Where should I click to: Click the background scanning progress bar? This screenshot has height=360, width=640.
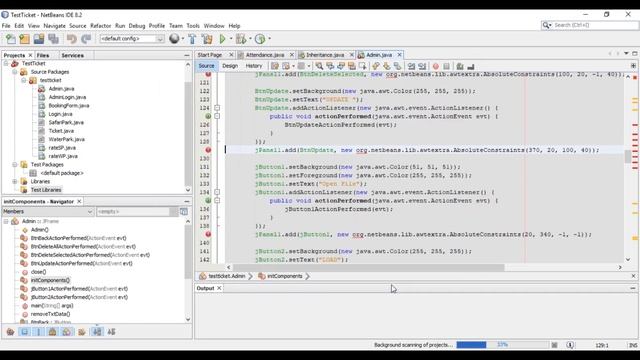tap(502, 345)
